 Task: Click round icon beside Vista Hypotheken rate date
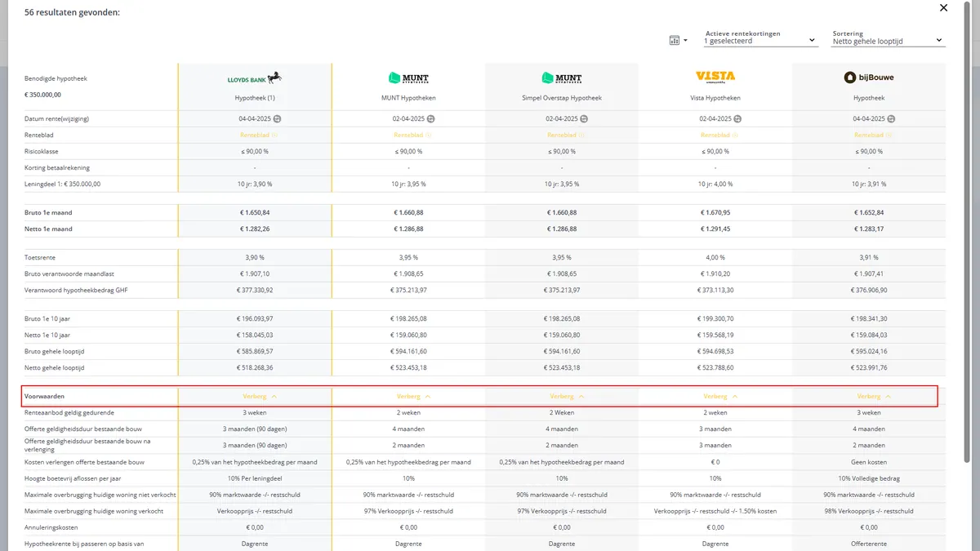pyautogui.click(x=737, y=119)
